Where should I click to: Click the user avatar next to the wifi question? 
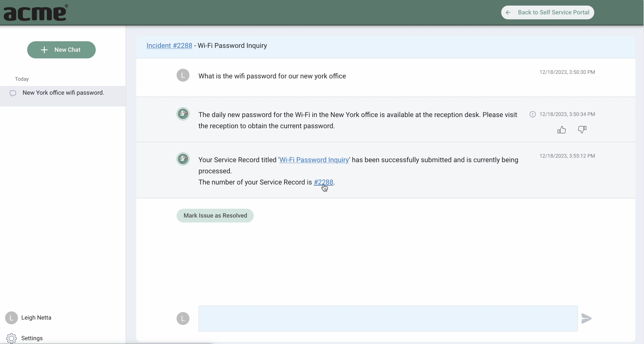pos(183,75)
